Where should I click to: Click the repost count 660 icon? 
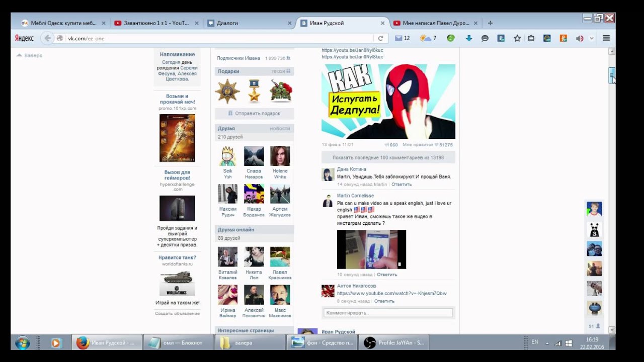(391, 145)
